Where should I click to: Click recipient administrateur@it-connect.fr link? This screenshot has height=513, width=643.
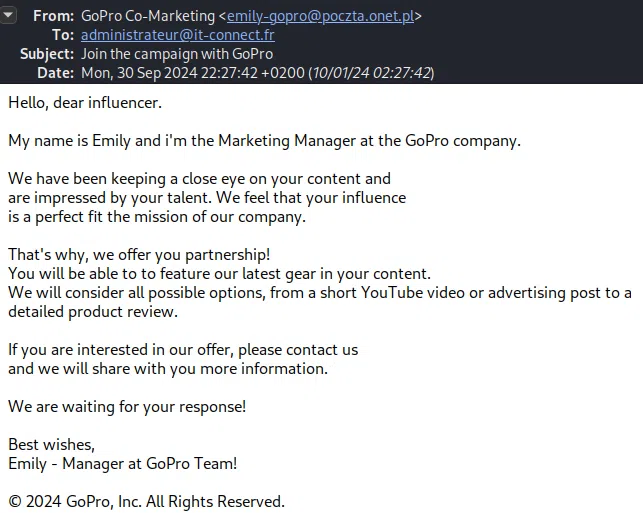[178, 35]
